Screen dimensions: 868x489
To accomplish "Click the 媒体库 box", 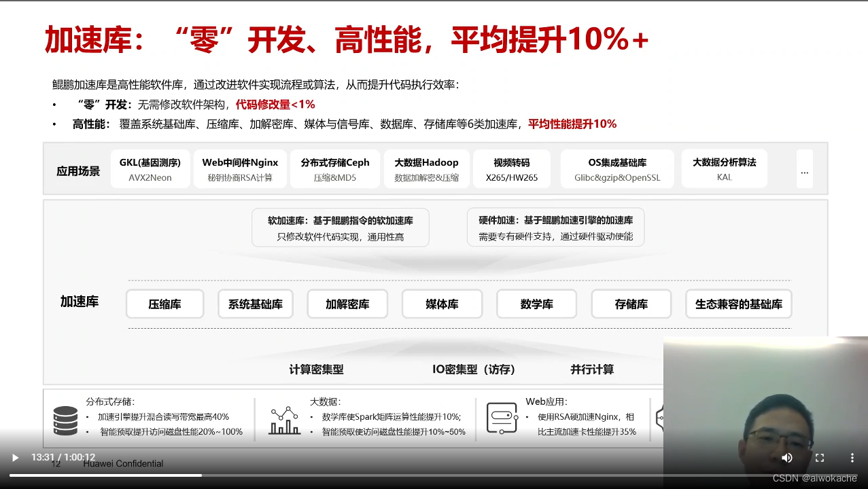I will (x=442, y=304).
